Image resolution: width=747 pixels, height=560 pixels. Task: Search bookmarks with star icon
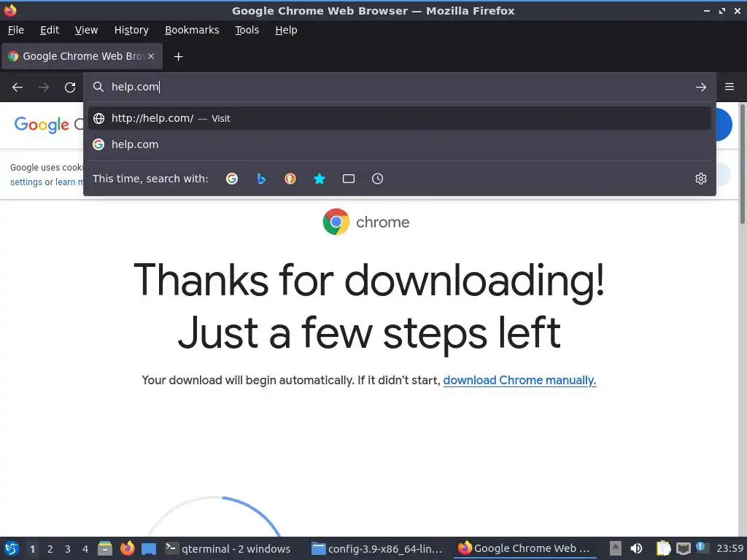[x=320, y=179]
